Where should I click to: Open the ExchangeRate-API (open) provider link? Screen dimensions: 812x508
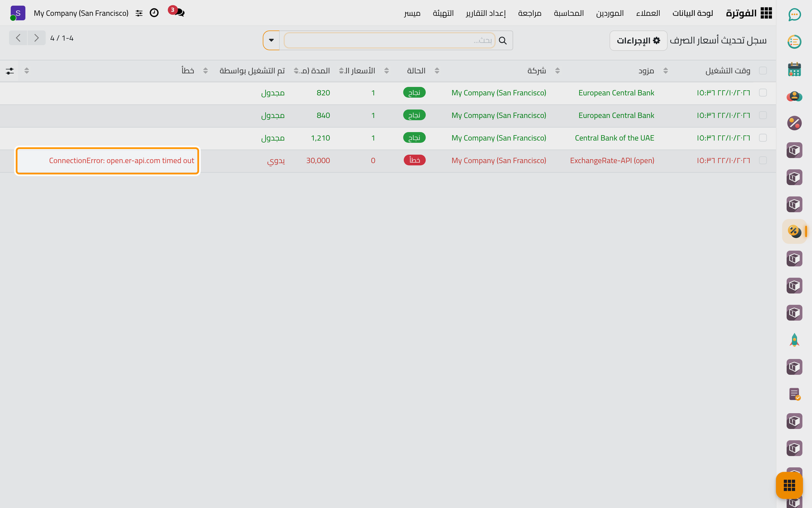pos(612,160)
